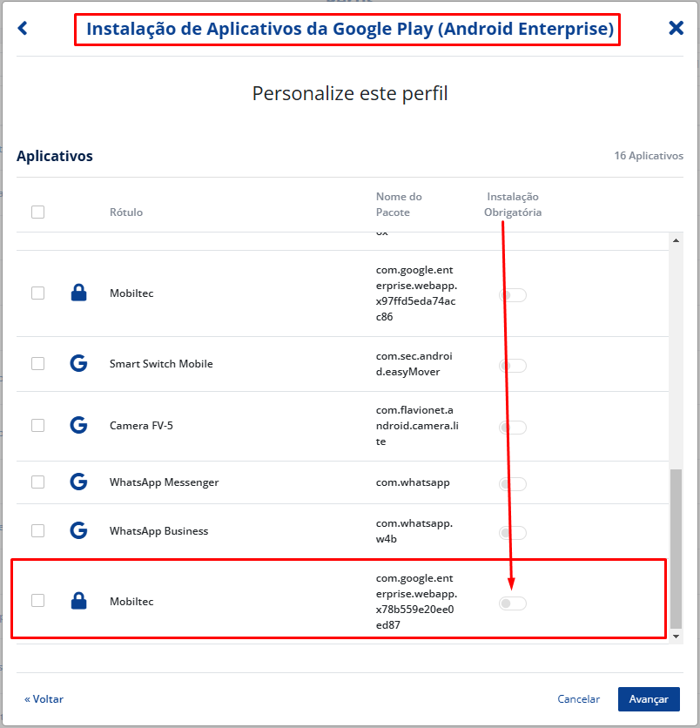700x728 pixels.
Task: Toggle mandatory install for Camera FV-5
Action: 513,428
